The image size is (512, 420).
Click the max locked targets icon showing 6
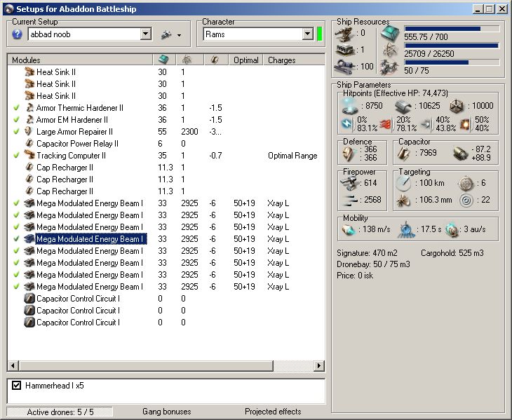pyautogui.click(x=466, y=184)
